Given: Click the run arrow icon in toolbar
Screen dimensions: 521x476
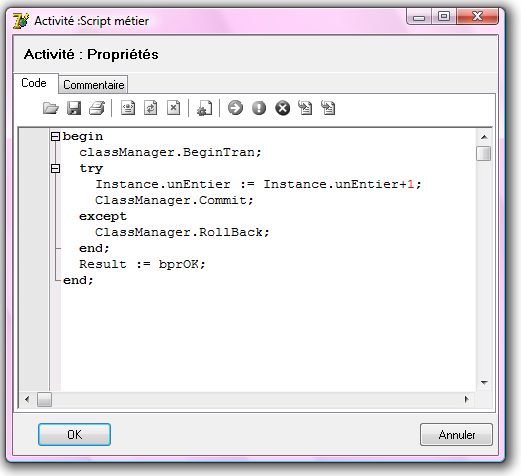Looking at the screenshot, I should pyautogui.click(x=235, y=108).
